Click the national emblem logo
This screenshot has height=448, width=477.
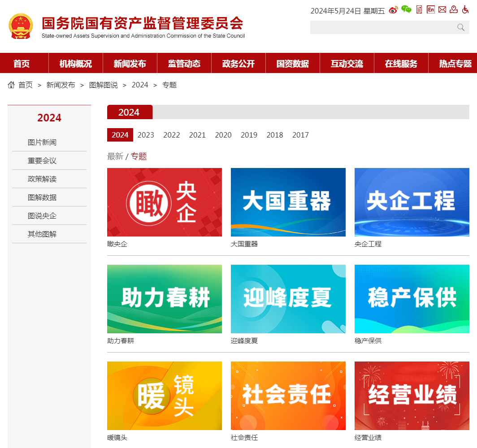(21, 26)
